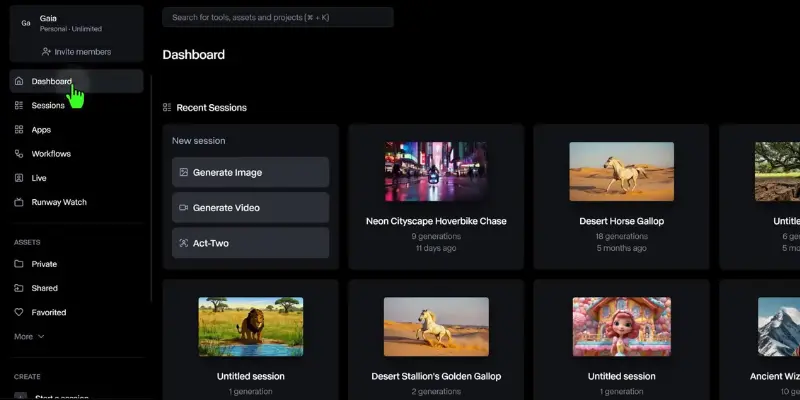
Task: Click the Sessions list icon in sidebar
Action: tap(19, 106)
